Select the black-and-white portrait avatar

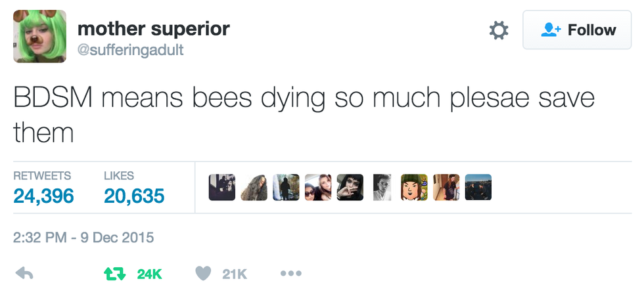[382, 187]
